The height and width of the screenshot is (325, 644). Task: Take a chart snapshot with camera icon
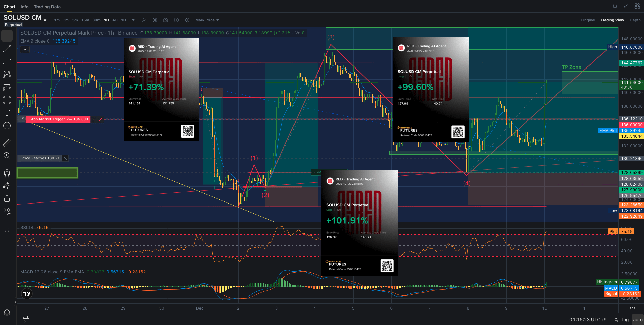click(166, 20)
